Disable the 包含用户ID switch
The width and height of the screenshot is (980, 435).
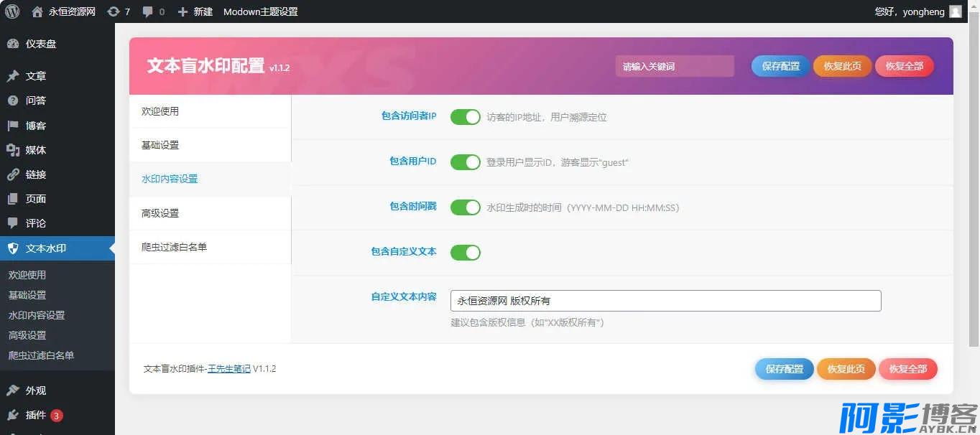465,162
